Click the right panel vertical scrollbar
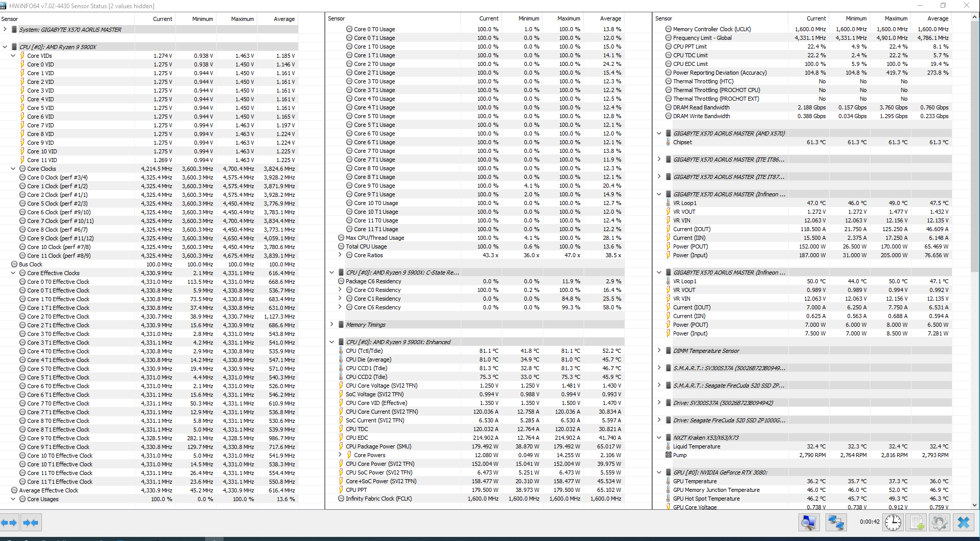The image size is (980, 541). (x=974, y=261)
